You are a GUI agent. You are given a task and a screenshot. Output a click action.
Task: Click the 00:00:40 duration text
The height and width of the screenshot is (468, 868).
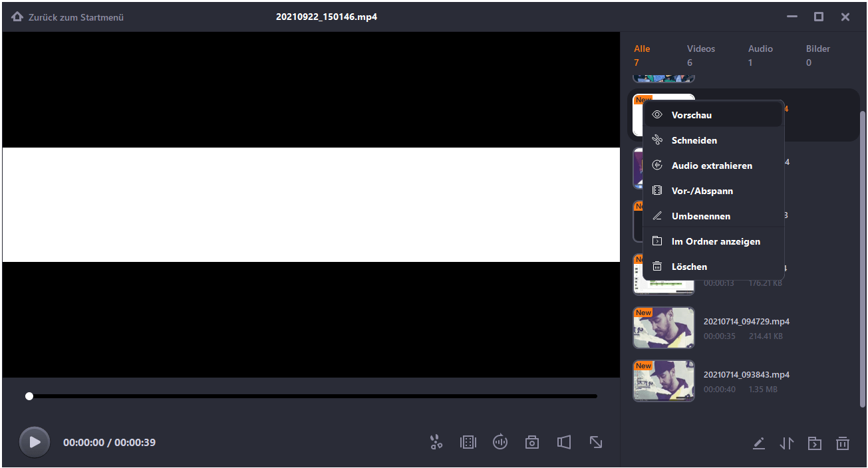pos(720,390)
